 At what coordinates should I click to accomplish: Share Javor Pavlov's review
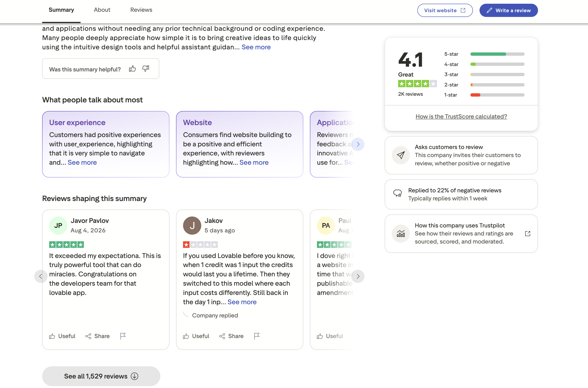pyautogui.click(x=97, y=336)
